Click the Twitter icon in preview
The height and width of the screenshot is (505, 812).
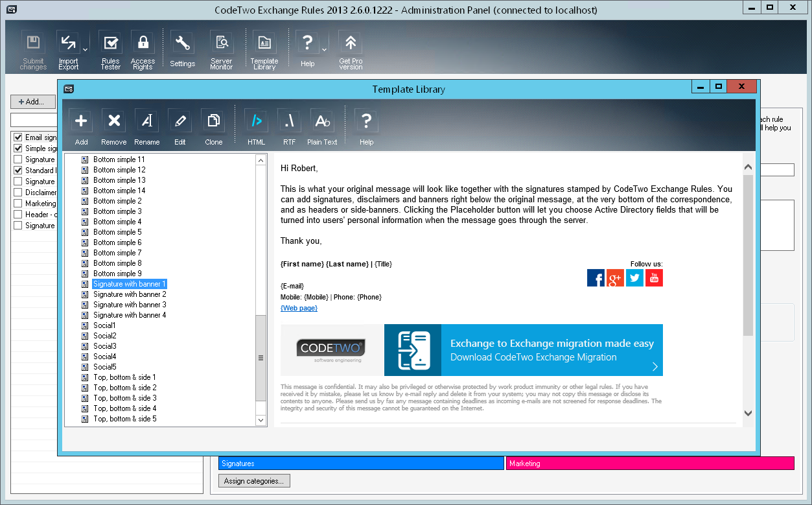click(634, 278)
